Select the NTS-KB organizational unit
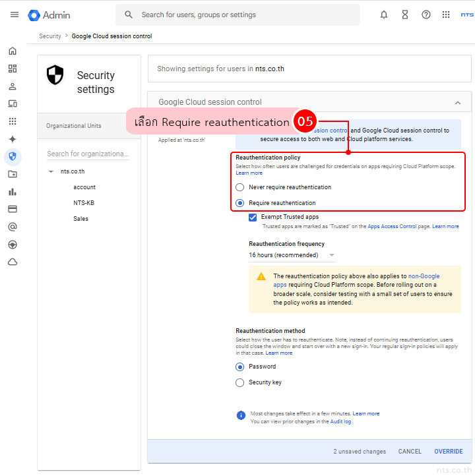This screenshot has width=475, height=476. click(x=84, y=203)
